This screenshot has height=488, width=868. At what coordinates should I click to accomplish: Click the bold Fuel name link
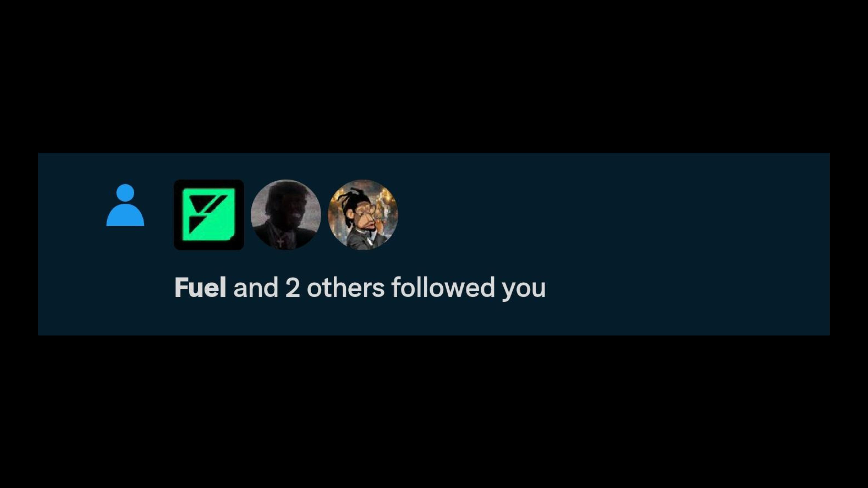click(x=200, y=288)
